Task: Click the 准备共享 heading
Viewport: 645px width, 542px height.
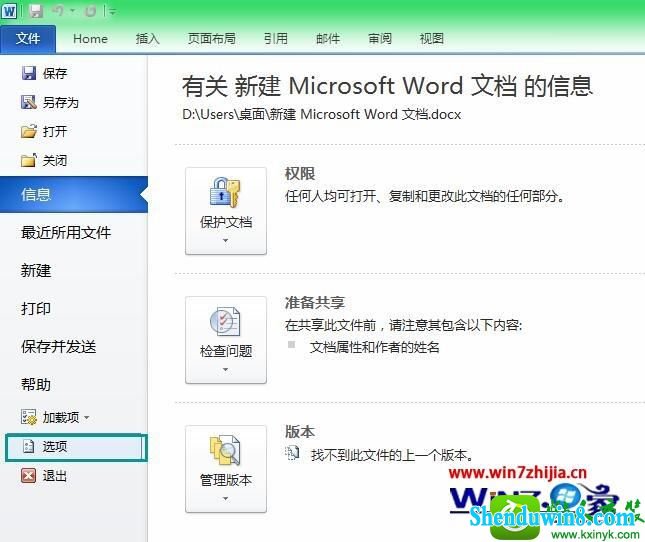Action: coord(315,303)
